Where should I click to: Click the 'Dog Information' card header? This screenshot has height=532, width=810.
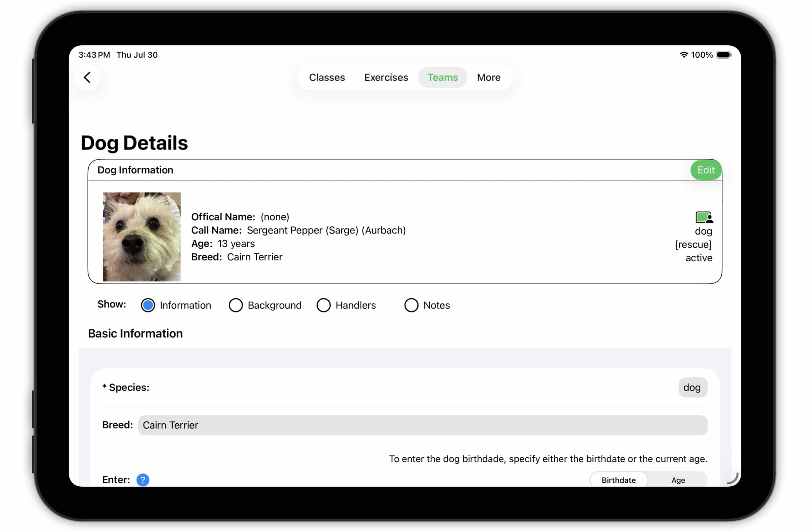coord(135,170)
